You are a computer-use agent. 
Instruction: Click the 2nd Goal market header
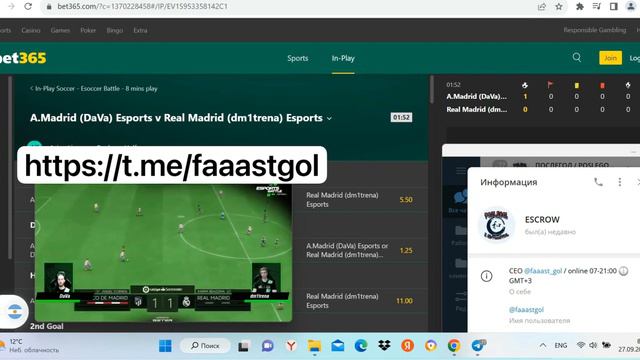tap(47, 326)
